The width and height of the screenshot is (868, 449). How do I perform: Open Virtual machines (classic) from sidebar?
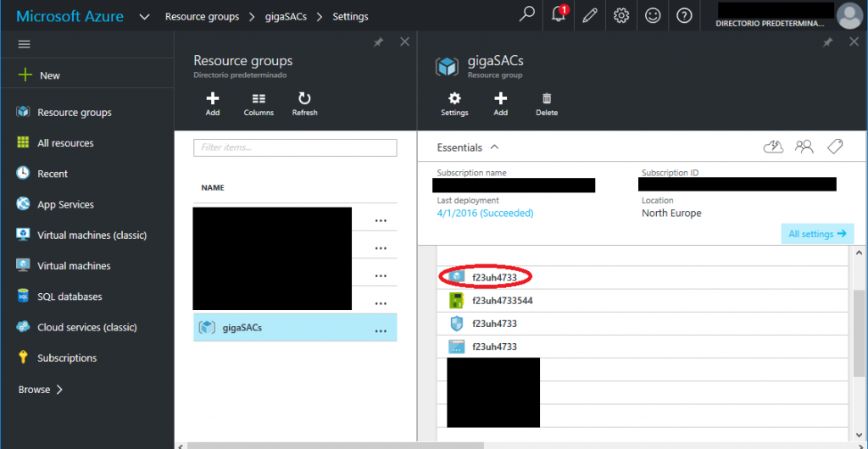point(92,235)
